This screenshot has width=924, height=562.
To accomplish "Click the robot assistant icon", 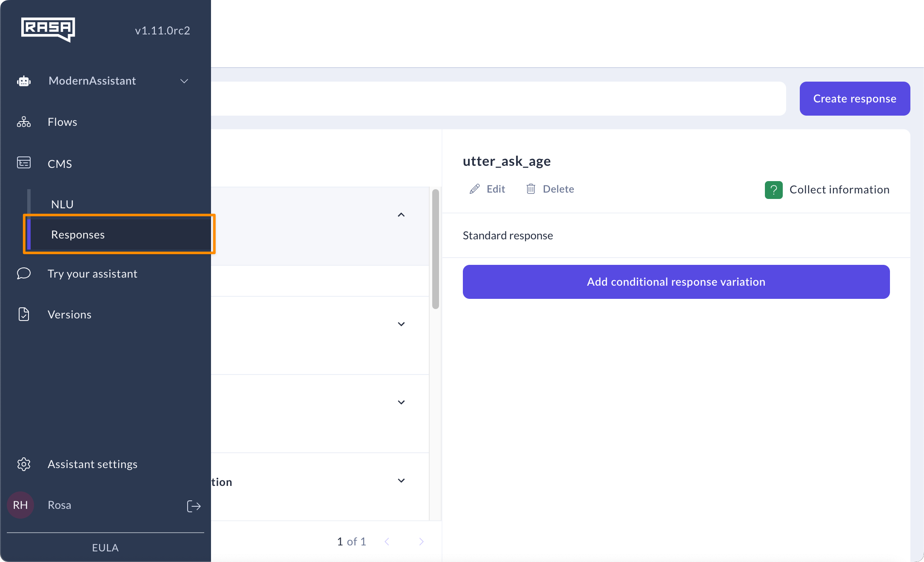I will point(24,81).
